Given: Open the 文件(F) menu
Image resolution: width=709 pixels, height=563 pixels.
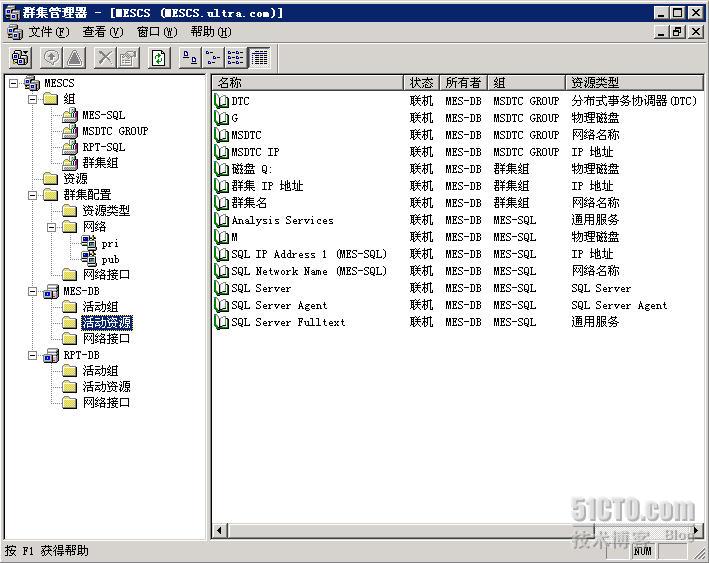Looking at the screenshot, I should pos(49,32).
